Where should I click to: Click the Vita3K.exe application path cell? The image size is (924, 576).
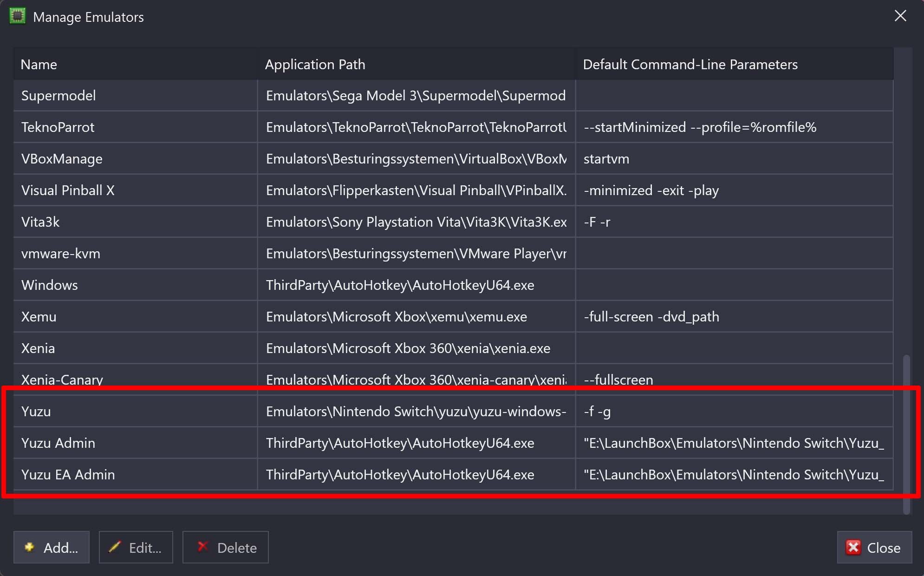click(416, 222)
